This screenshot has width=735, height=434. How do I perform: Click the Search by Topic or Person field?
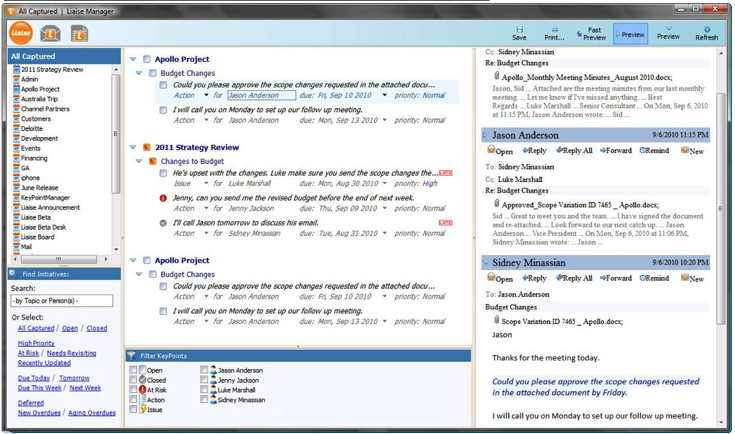coord(61,301)
